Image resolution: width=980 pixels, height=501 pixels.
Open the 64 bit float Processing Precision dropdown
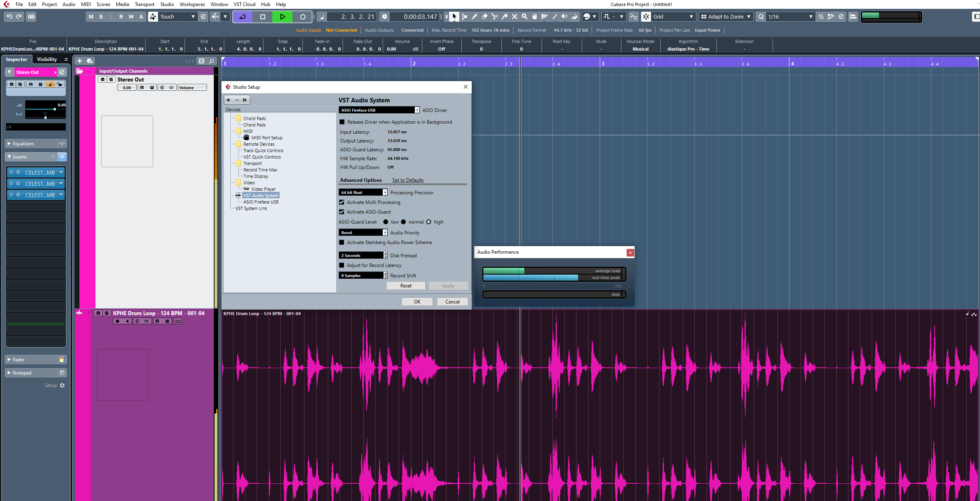363,193
